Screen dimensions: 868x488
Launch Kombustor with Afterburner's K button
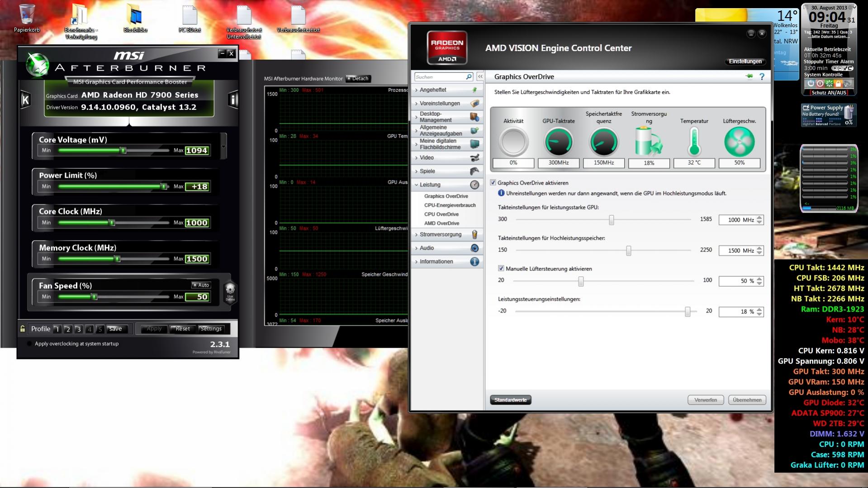26,100
